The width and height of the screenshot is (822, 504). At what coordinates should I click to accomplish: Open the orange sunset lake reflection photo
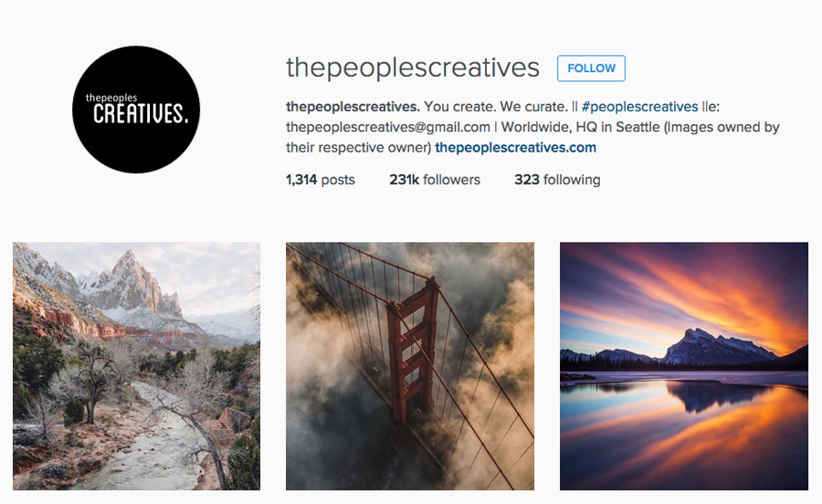coord(683,366)
